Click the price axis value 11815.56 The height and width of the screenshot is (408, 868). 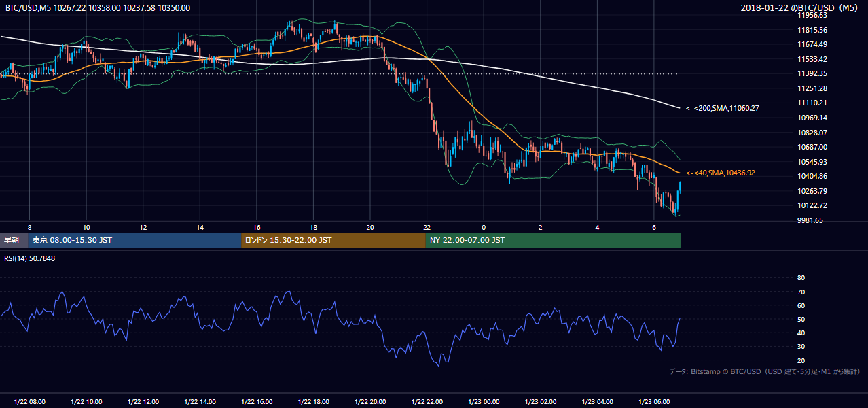click(812, 30)
